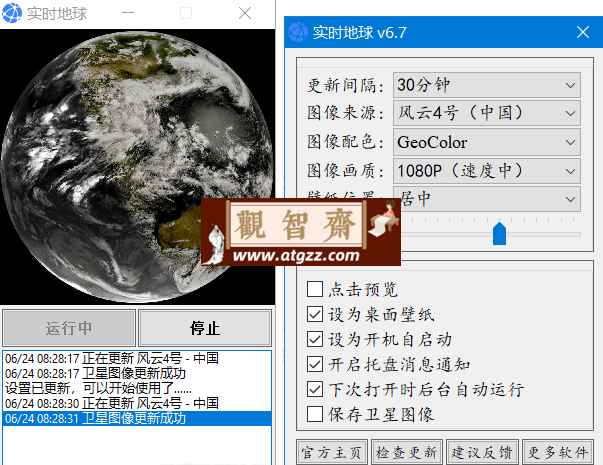Select log entry 06/24 08:28:17 卫星图像更新成功
This screenshot has height=465, width=603.
click(137, 373)
